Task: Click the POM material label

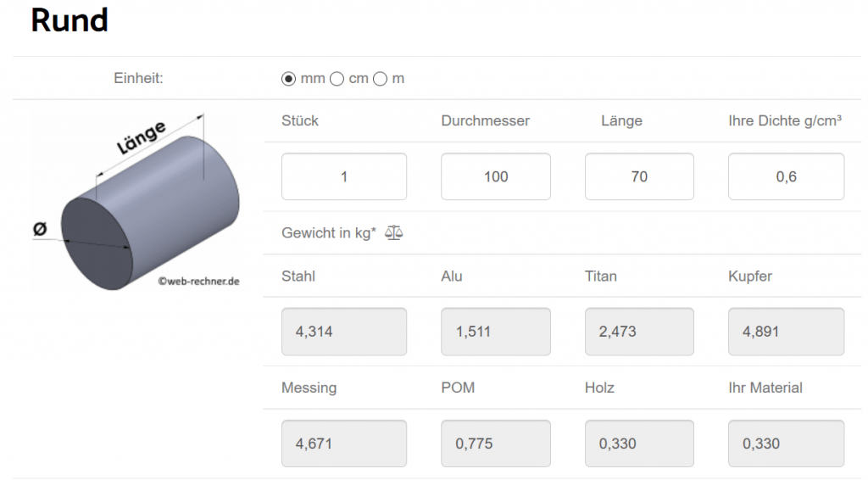Action: tap(458, 388)
